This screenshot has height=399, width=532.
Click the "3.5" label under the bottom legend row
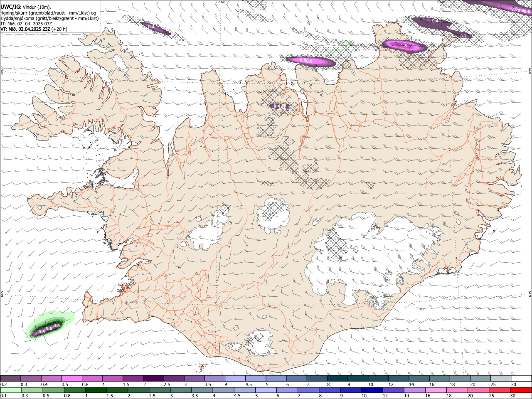[195, 396]
